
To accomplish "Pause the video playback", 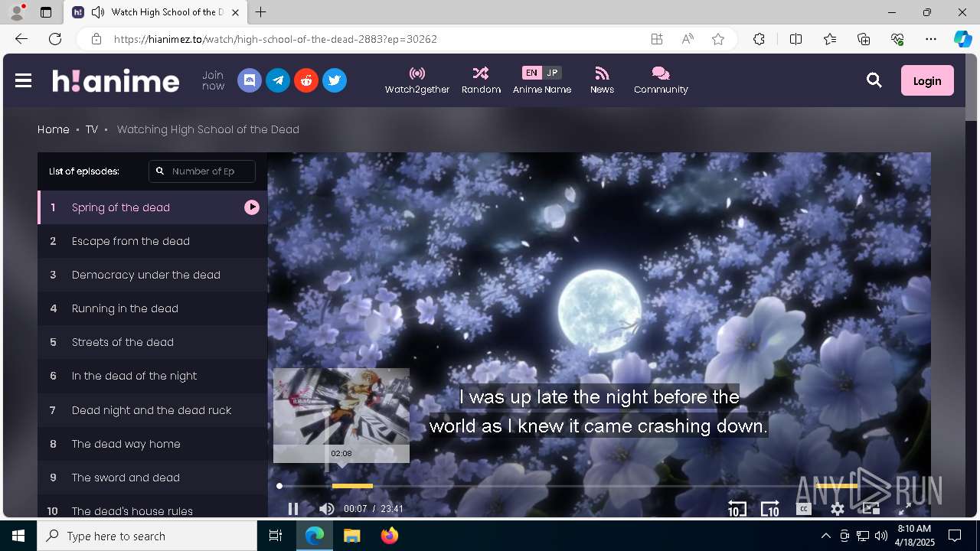I will (292, 508).
